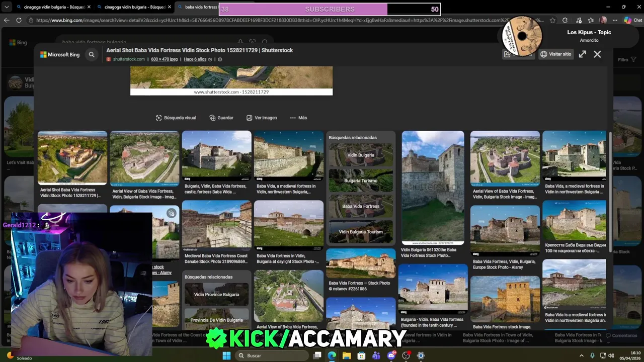
Task: Select related search Vidin Bulgaria Tourism
Action: (x=361, y=232)
